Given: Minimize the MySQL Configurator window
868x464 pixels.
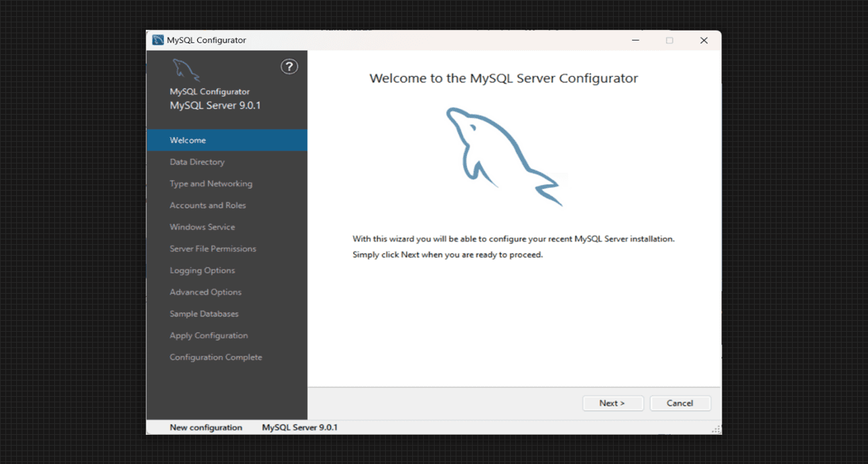Looking at the screenshot, I should 635,41.
